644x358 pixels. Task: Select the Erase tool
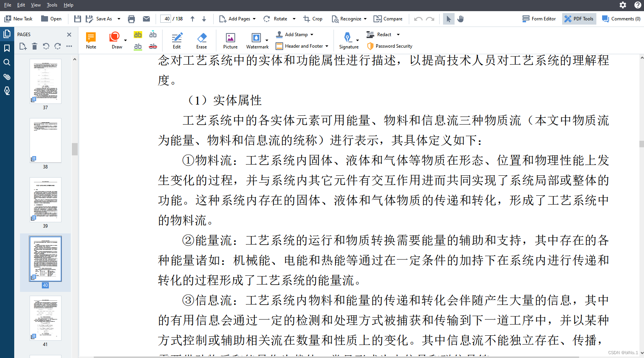click(x=201, y=40)
